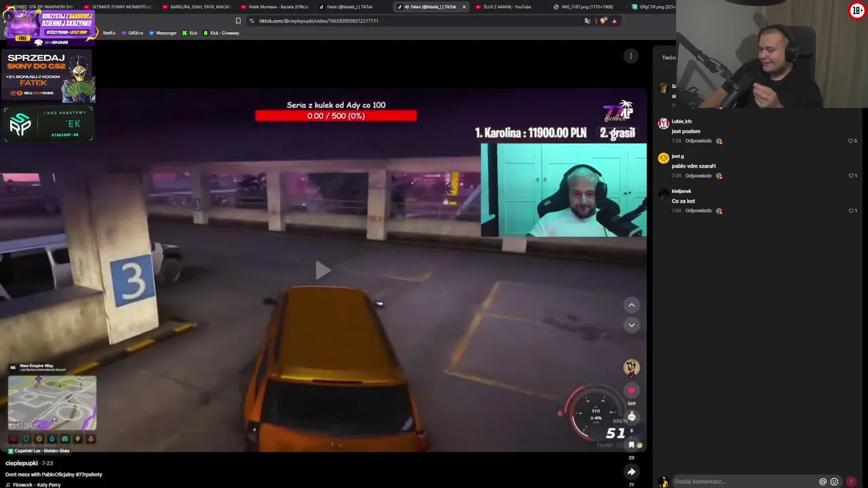The height and width of the screenshot is (488, 868).
Task: Open the G4Skins bookmark
Action: pyautogui.click(x=132, y=33)
